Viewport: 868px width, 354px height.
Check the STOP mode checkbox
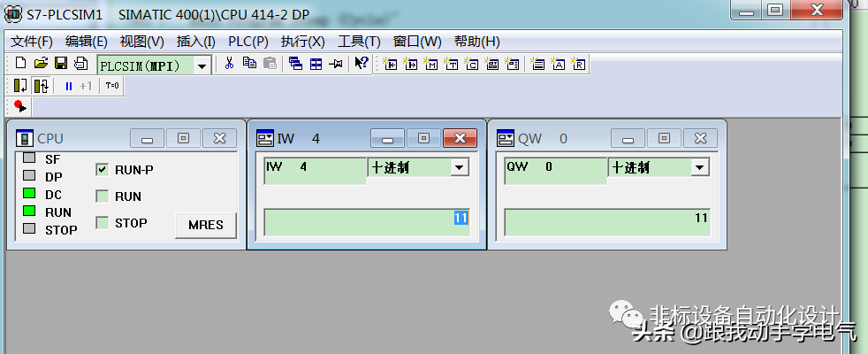point(102,223)
